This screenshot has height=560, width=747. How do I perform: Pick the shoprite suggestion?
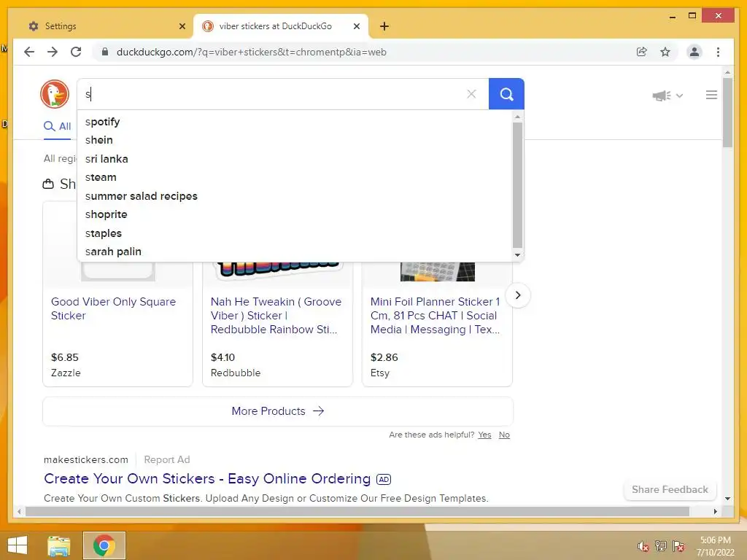point(295,214)
